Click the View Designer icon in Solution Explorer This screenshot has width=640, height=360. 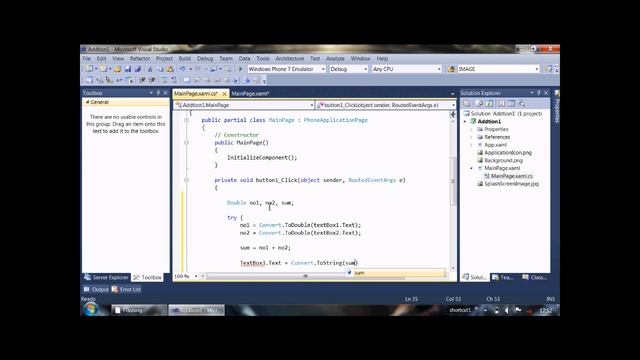pos(511,103)
